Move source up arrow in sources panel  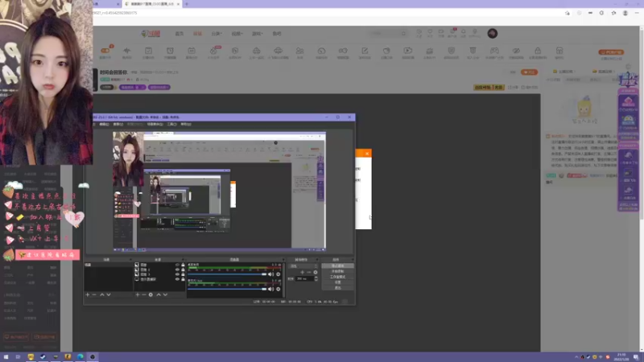point(159,294)
